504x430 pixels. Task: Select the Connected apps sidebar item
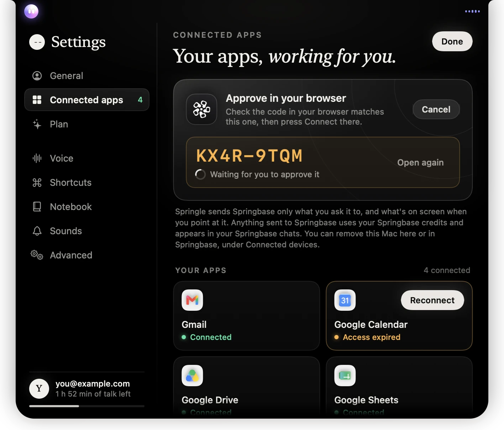[x=87, y=100]
